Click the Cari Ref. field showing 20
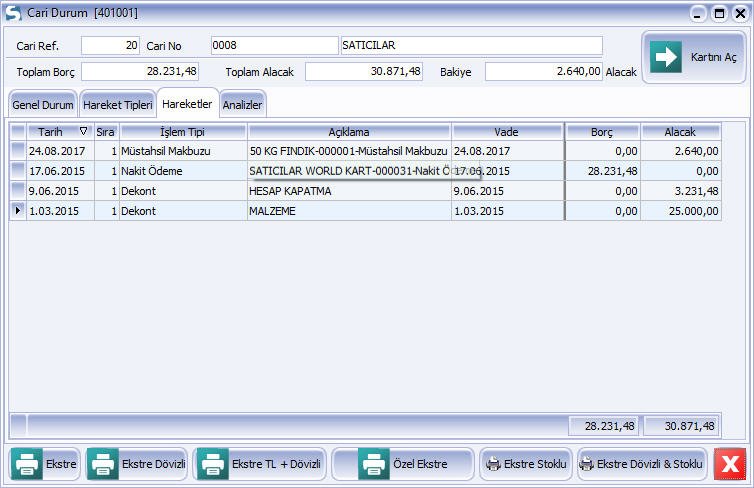 point(110,46)
